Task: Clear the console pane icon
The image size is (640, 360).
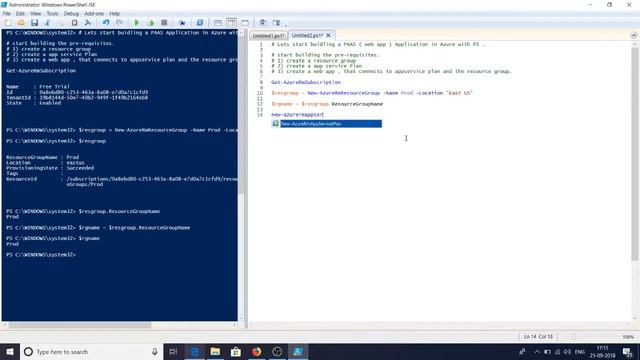Action: coord(87,23)
